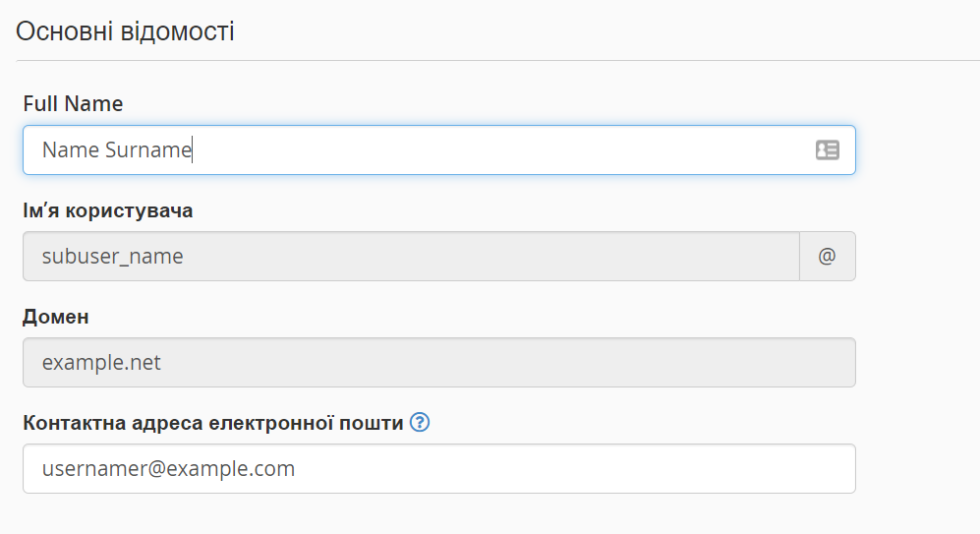Screen dimensions: 980x534
Task: Click the divider line under Основні відомості
Action: point(491,61)
